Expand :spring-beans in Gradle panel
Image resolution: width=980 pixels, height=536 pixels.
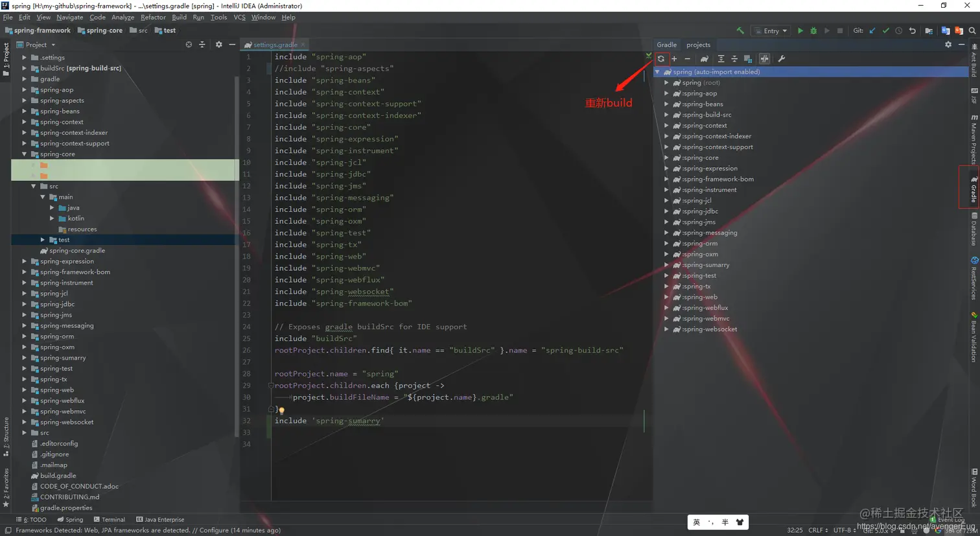click(x=666, y=104)
